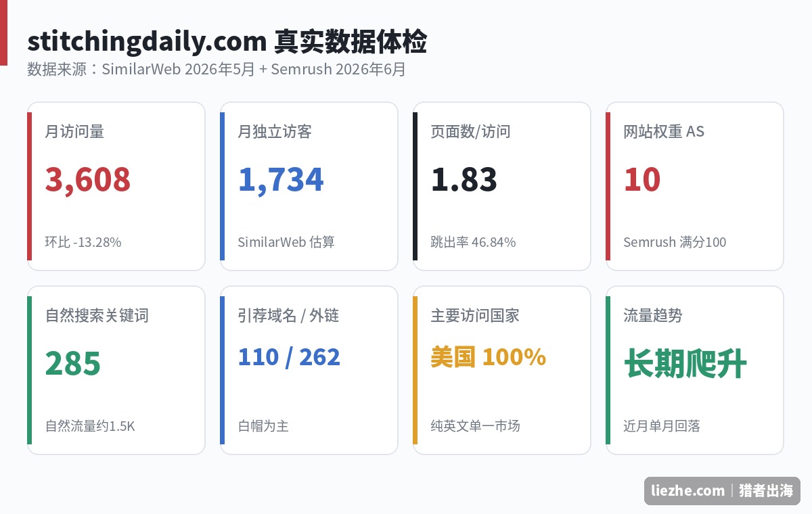
Task: Click the '月独立访客' card label
Action: [x=275, y=131]
